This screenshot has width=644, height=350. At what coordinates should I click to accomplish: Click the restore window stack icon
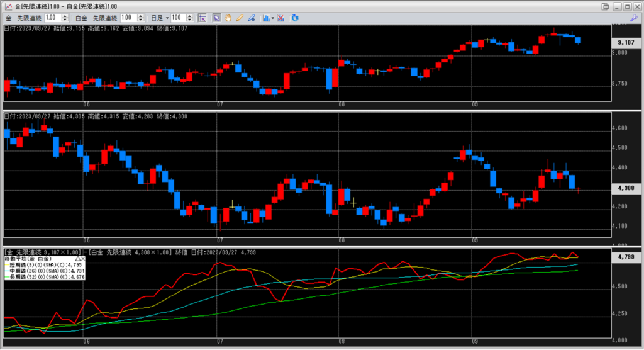click(x=606, y=6)
